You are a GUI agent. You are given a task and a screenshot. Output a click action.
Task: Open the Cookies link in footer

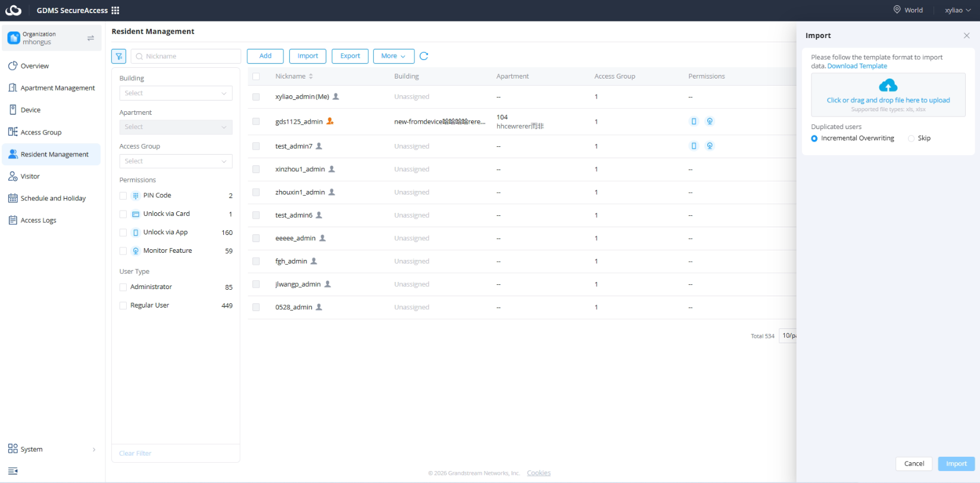point(539,473)
